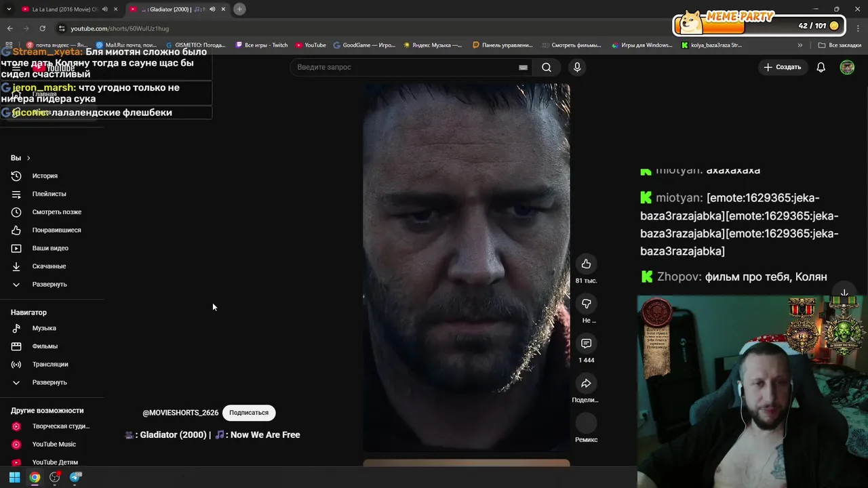This screenshot has height=488, width=868.
Task: Go back in browser history
Action: coord(9,28)
